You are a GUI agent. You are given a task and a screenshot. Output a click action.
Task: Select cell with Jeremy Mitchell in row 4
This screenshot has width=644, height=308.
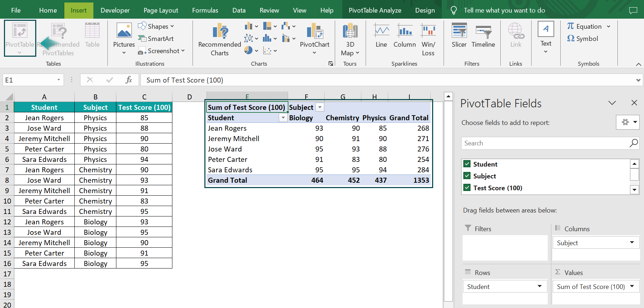tap(44, 139)
